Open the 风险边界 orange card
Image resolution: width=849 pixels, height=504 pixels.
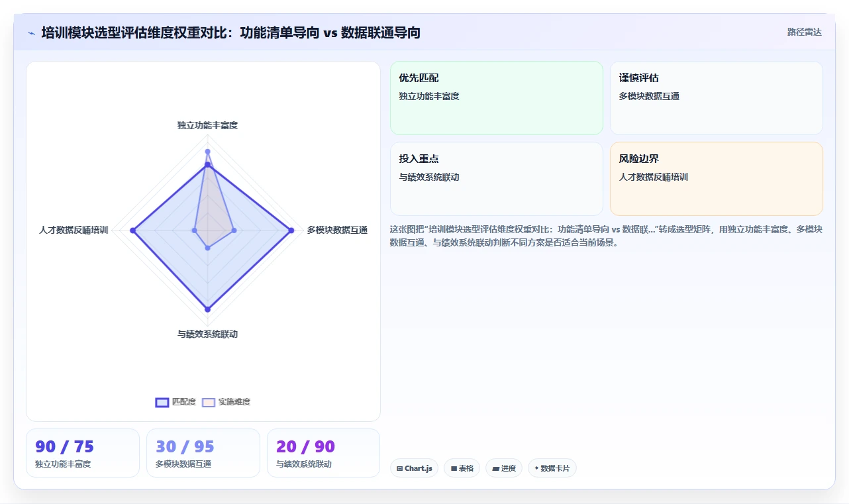[717, 179]
